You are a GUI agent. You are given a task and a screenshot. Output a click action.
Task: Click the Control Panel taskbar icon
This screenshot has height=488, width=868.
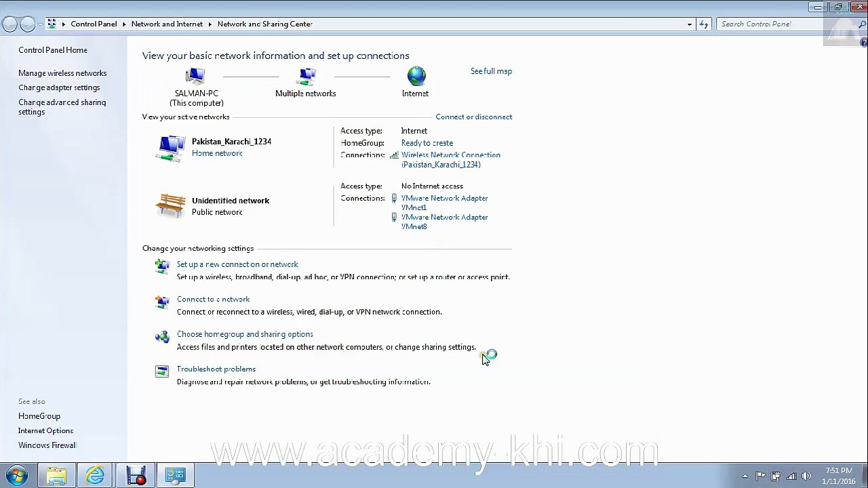click(x=176, y=476)
